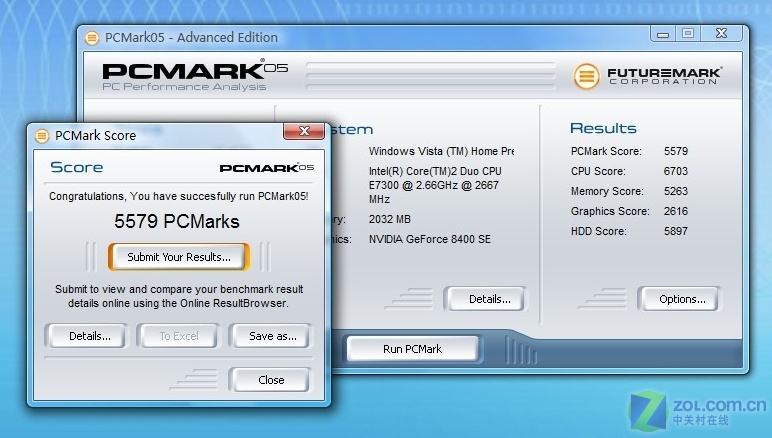
Task: Click the Results heading
Action: pos(603,128)
